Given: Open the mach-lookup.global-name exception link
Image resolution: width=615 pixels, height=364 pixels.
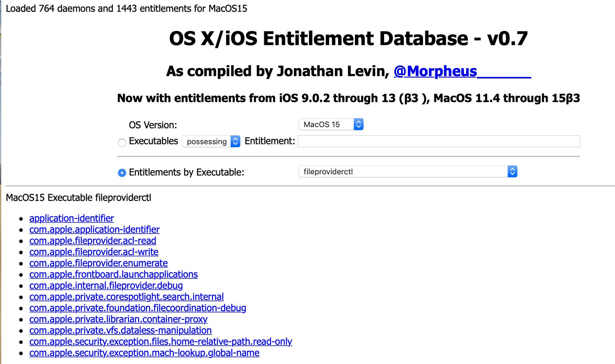Looking at the screenshot, I should tap(144, 353).
